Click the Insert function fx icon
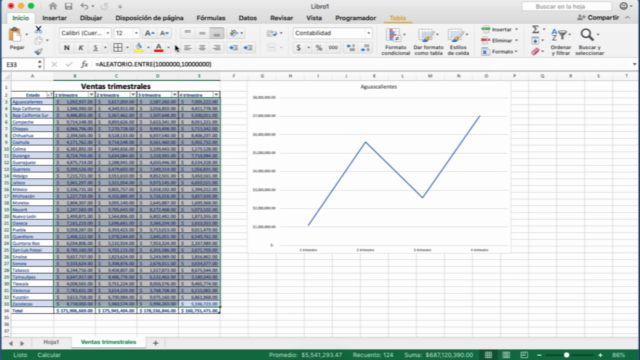The image size is (640, 360). point(84,64)
